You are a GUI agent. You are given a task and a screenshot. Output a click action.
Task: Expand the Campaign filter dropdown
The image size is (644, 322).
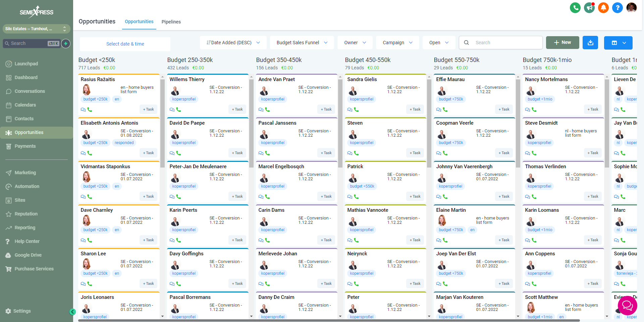(x=397, y=43)
